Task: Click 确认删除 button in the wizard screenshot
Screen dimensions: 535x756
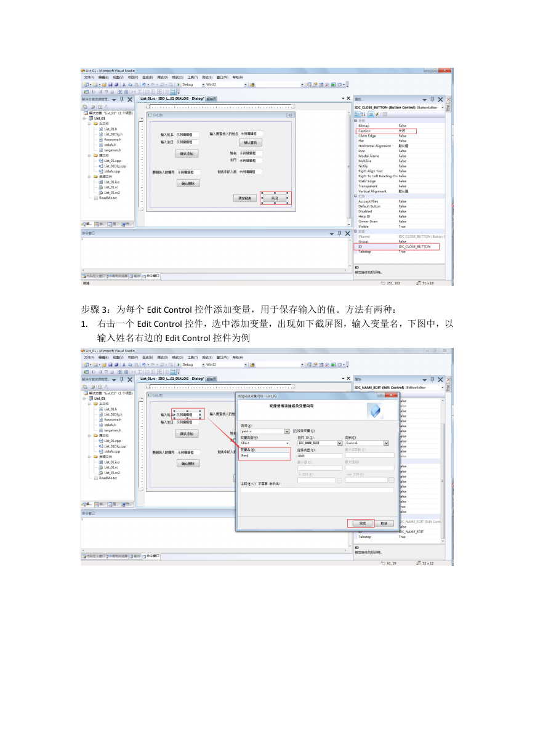Action: click(187, 464)
